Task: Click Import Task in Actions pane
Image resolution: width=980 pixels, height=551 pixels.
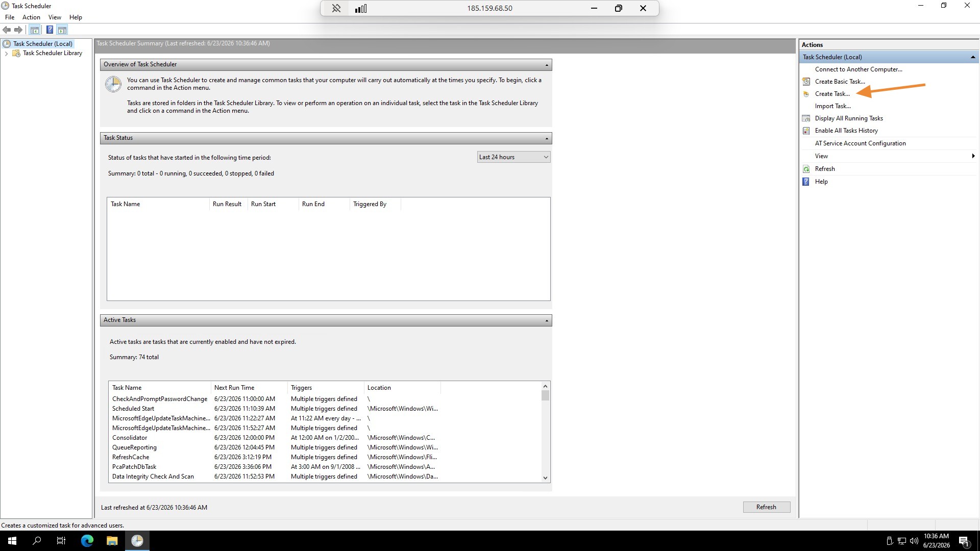Action: (x=832, y=106)
